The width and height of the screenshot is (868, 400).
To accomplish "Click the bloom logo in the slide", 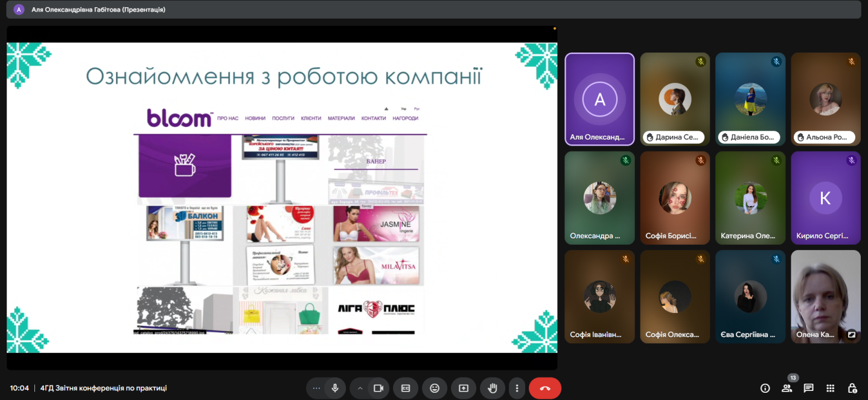I will coord(179,118).
